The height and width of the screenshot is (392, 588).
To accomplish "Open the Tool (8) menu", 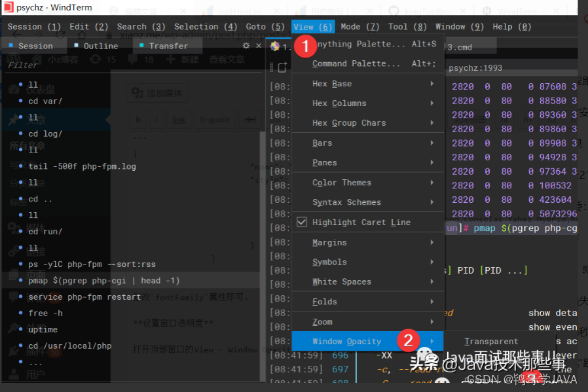I will [407, 27].
